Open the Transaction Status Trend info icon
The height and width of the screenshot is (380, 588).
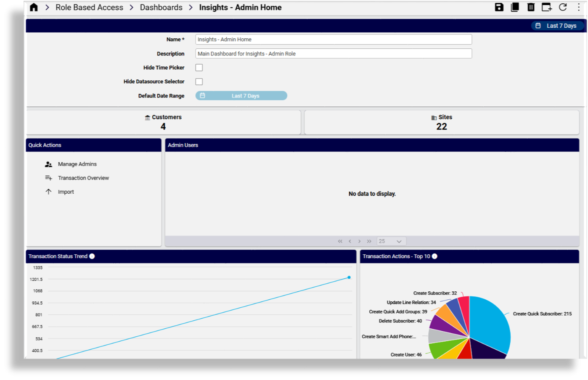pos(92,256)
